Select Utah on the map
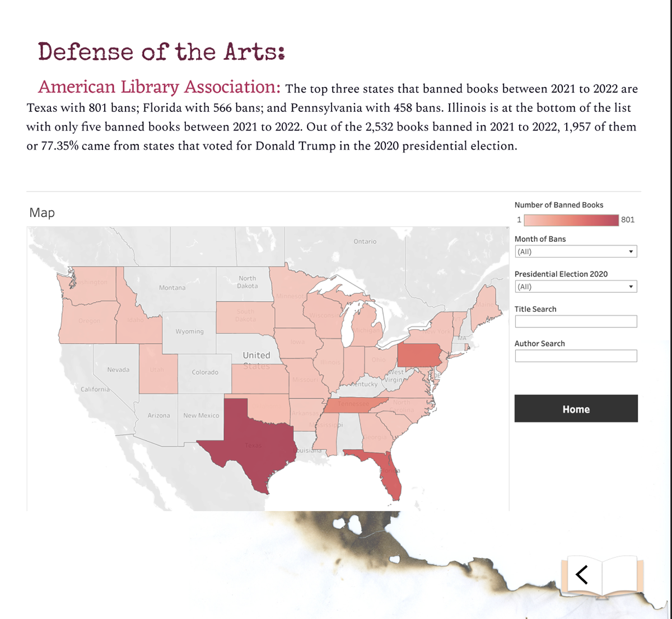The width and height of the screenshot is (672, 619). [158, 369]
